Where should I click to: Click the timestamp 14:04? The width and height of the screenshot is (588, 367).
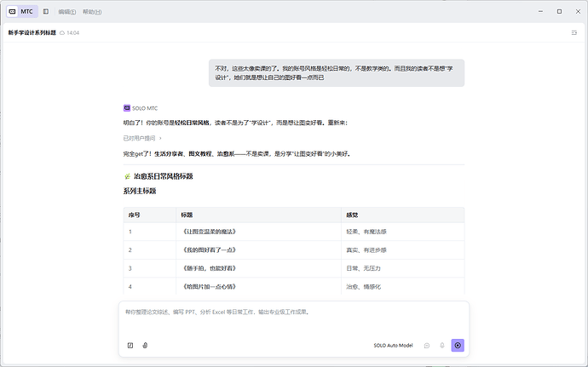coord(72,33)
